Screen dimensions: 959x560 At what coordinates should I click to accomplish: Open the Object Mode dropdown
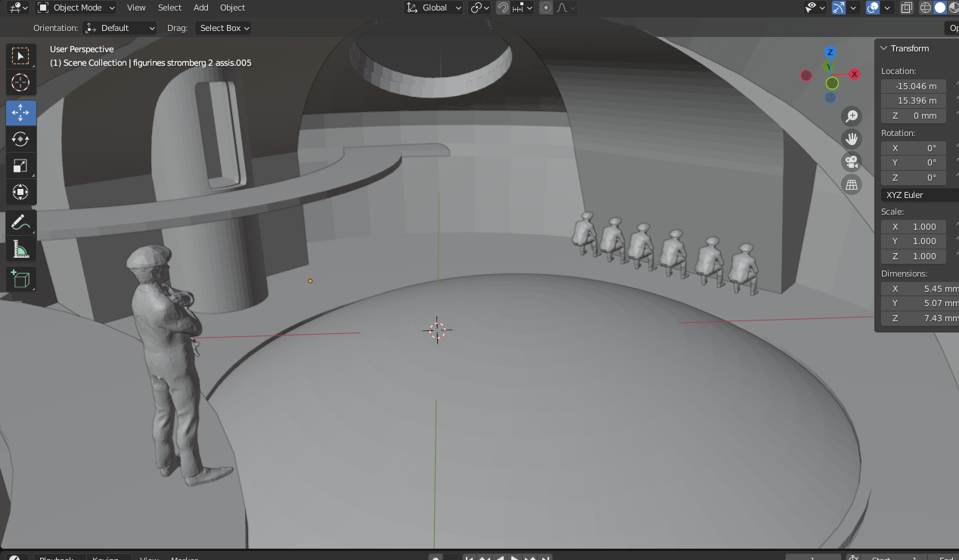pos(76,8)
